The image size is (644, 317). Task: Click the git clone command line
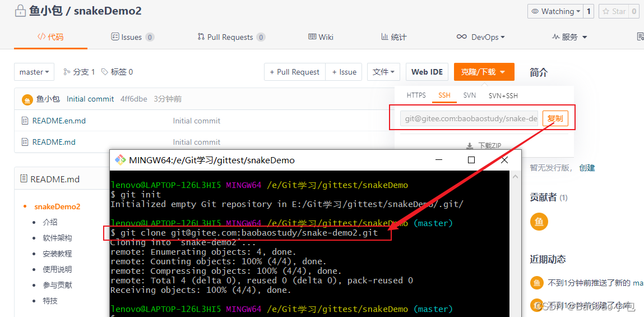click(x=244, y=233)
